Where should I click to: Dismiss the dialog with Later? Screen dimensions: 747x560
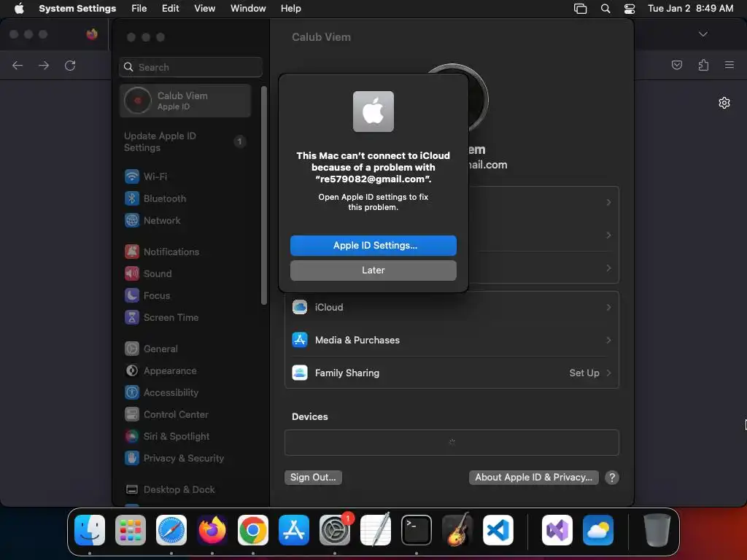(x=373, y=270)
